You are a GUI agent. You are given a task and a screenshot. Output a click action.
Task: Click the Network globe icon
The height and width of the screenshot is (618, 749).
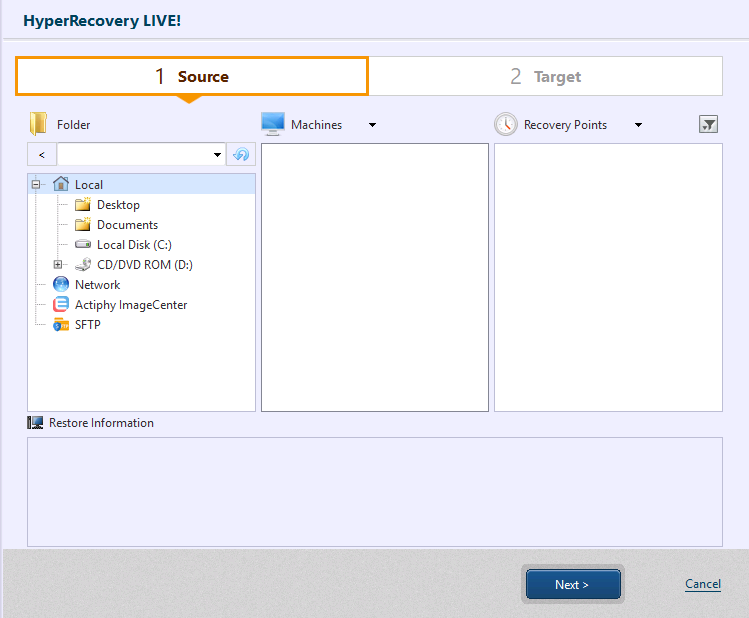click(x=61, y=285)
